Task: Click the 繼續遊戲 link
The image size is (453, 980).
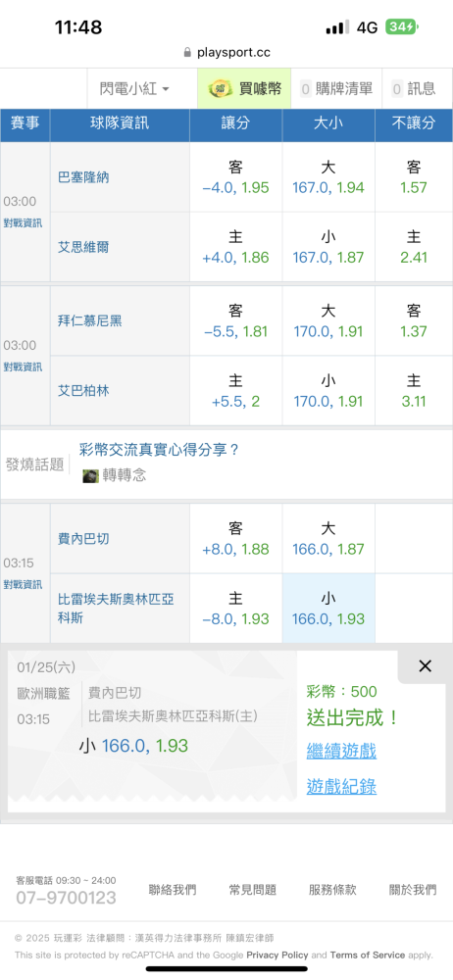Action: 341,751
